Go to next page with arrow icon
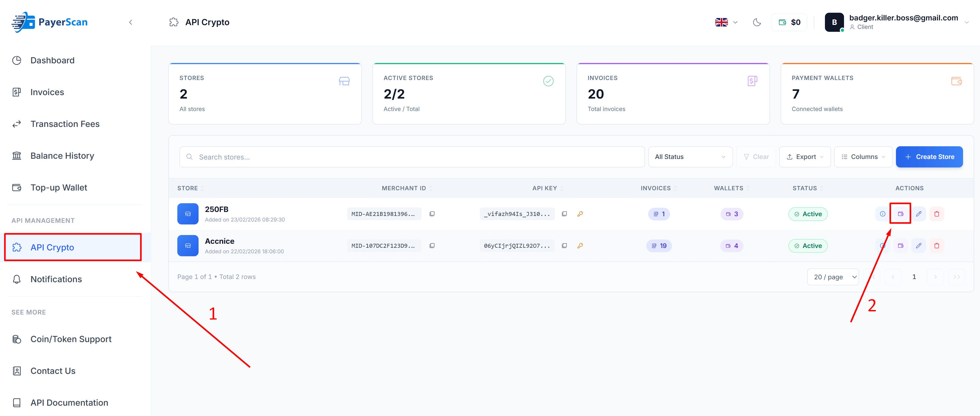The height and width of the screenshot is (416, 980). (935, 277)
